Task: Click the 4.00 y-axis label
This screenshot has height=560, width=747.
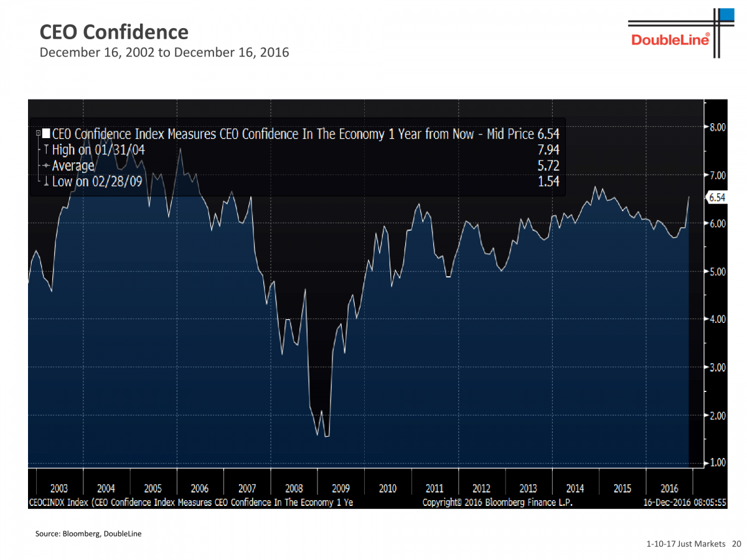Action: click(718, 319)
